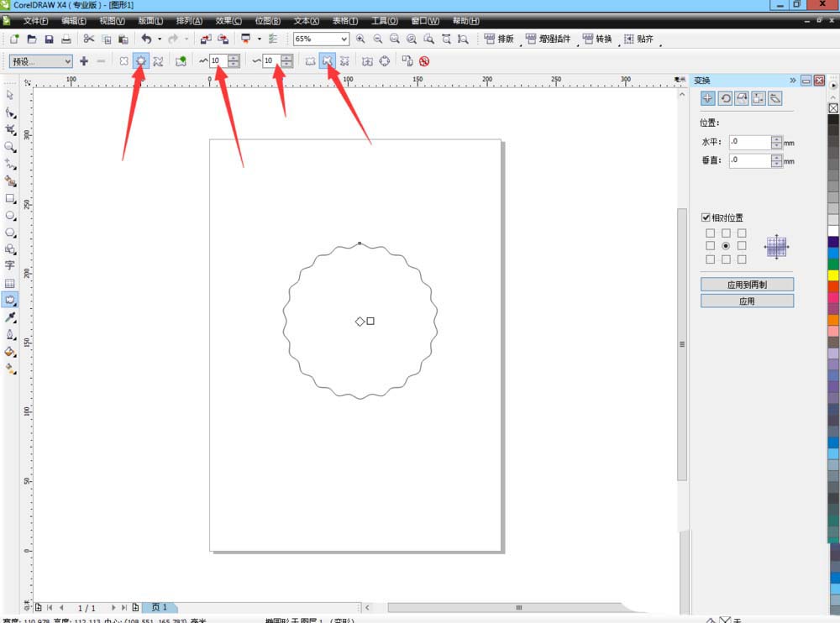This screenshot has width=840, height=623.
Task: Click the 排版 toolbar button
Action: 499,39
